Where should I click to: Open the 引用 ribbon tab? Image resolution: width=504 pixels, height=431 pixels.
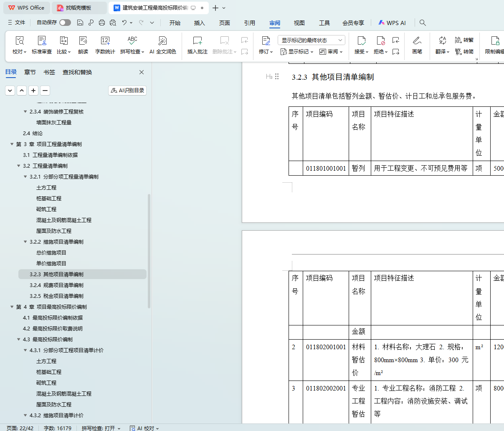[x=250, y=23]
